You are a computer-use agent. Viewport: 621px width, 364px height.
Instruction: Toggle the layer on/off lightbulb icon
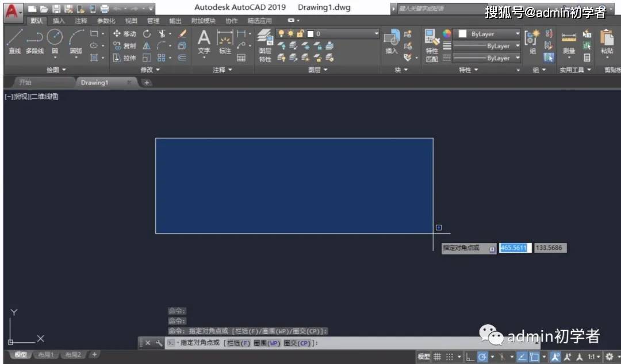(281, 34)
